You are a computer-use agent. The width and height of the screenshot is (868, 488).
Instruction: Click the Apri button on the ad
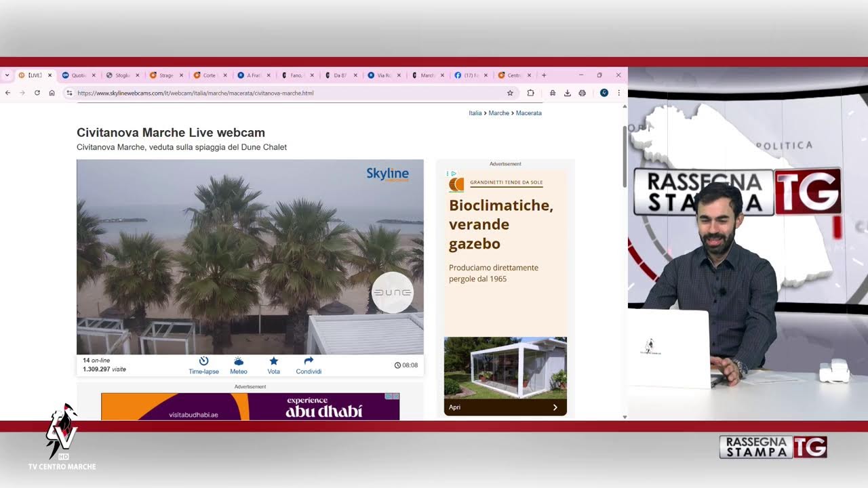click(x=505, y=407)
